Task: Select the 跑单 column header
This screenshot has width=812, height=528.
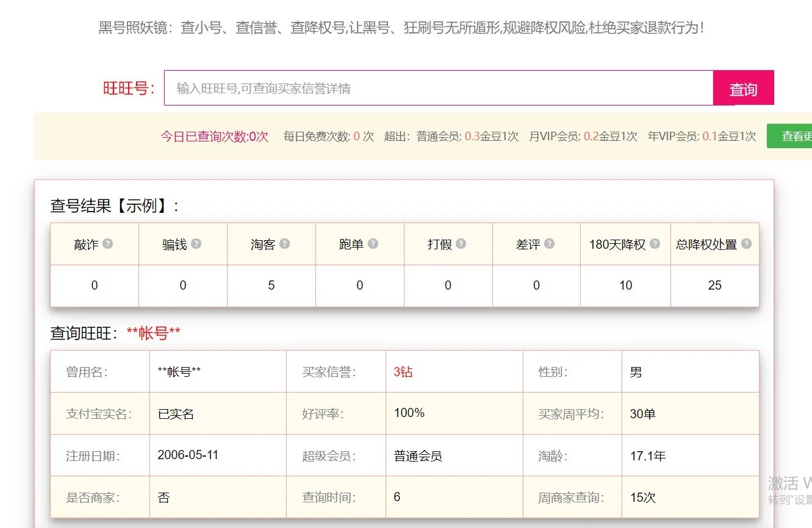Action: coord(360,244)
